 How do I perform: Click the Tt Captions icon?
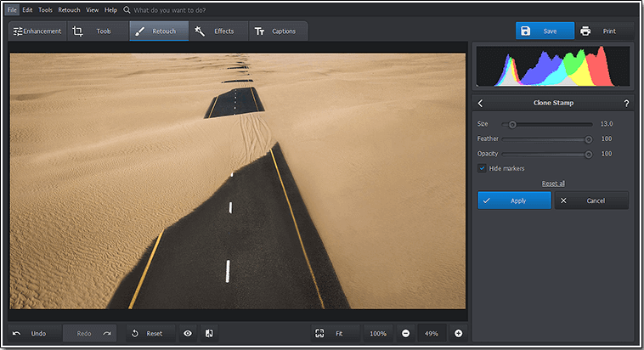pos(259,31)
